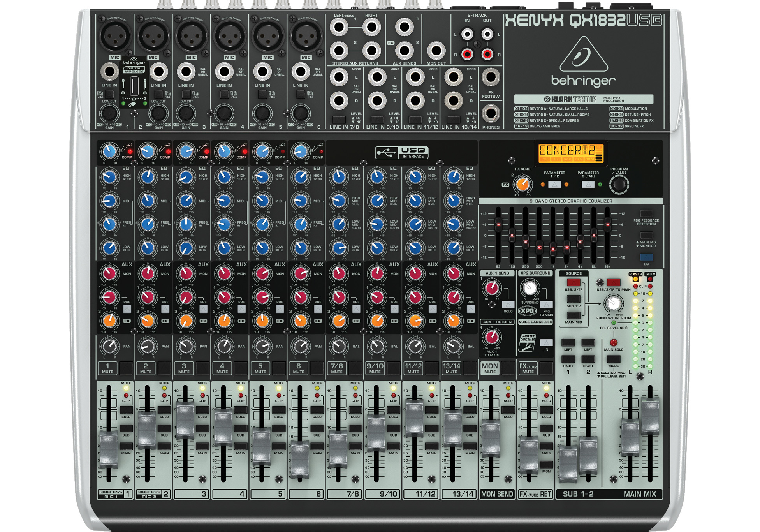This screenshot has height=532, width=760.
Task: Select the MAIN MIX source button
Action: [574, 315]
